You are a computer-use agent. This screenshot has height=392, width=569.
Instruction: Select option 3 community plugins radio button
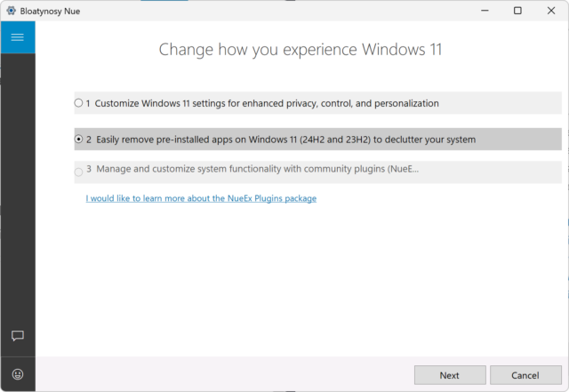click(78, 172)
